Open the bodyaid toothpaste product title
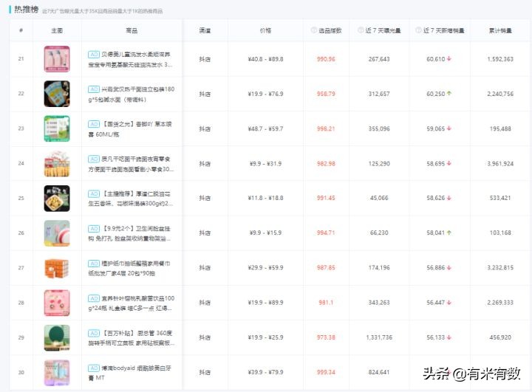532x392 pixels. [129, 373]
